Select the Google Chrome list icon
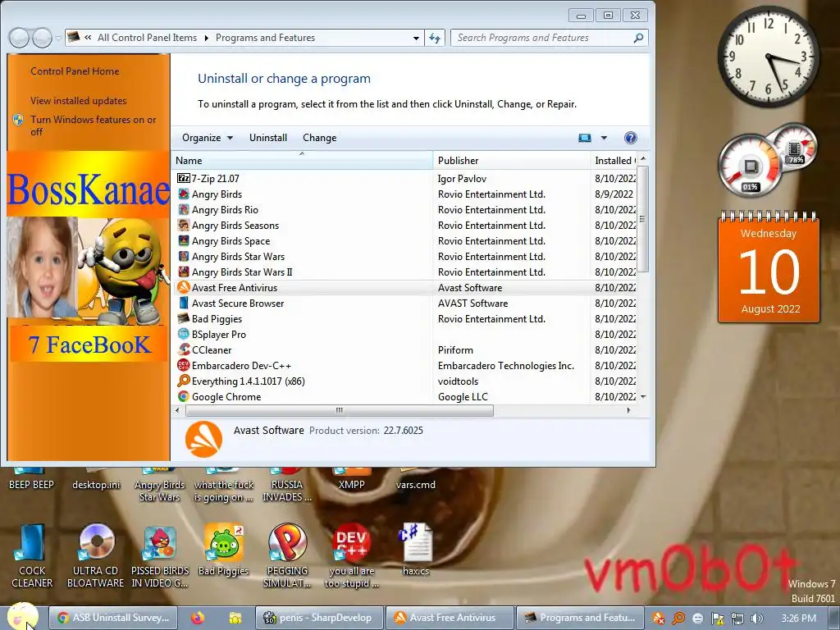The height and width of the screenshot is (630, 840). (183, 396)
